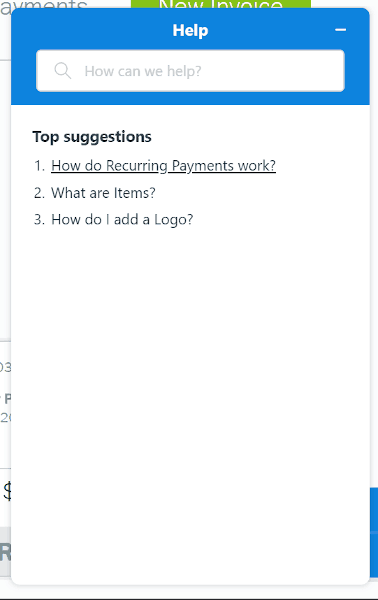Viewport: 378px width, 600px height.
Task: Click the magnifying glass search icon
Action: (x=62, y=71)
